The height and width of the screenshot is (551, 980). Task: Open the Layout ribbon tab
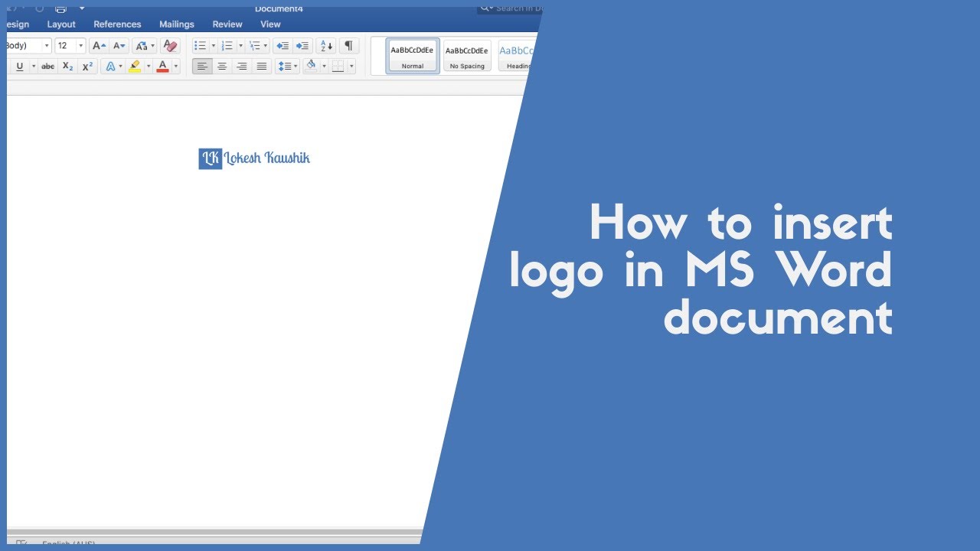(61, 24)
